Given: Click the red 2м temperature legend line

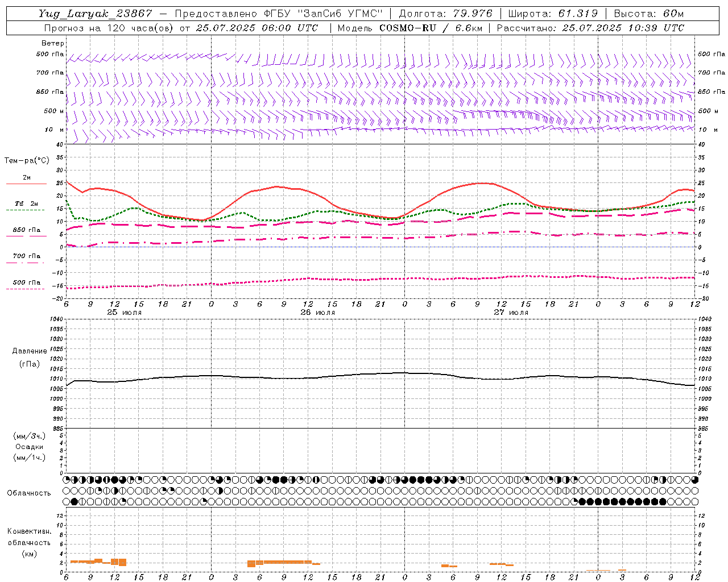Looking at the screenshot, I should click(x=26, y=184).
